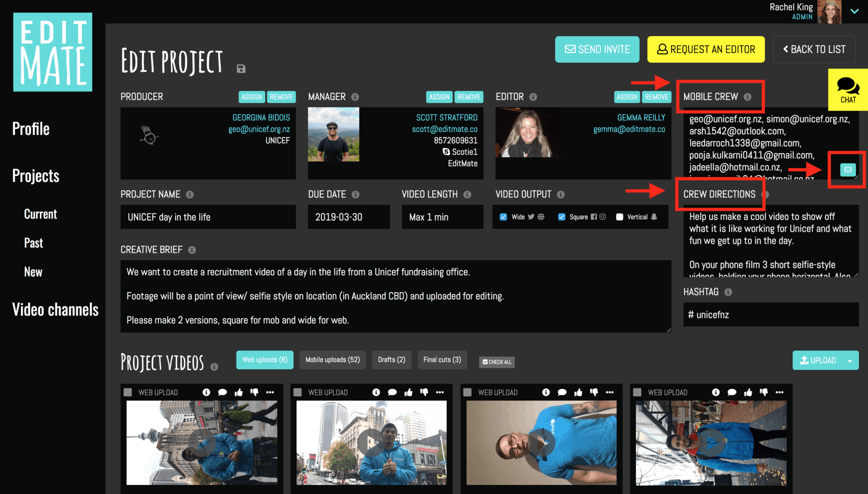Open more options on first web upload

click(x=270, y=392)
